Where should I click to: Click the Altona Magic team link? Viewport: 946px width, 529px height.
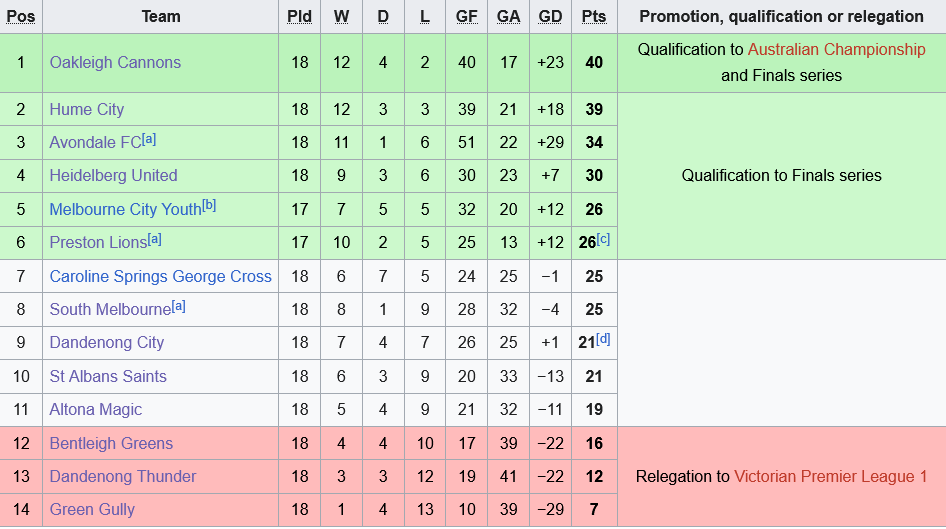tap(96, 410)
